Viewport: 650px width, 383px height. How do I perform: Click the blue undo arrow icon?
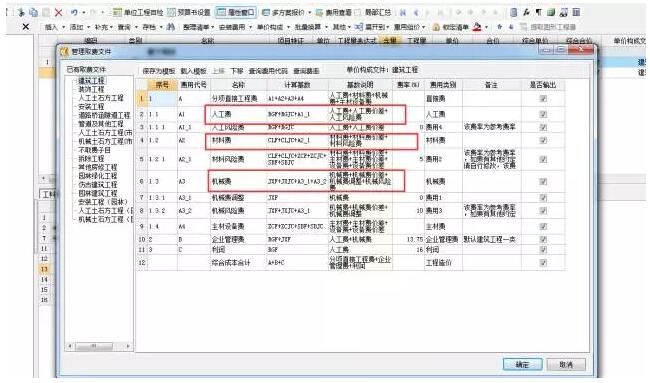click(74, 12)
